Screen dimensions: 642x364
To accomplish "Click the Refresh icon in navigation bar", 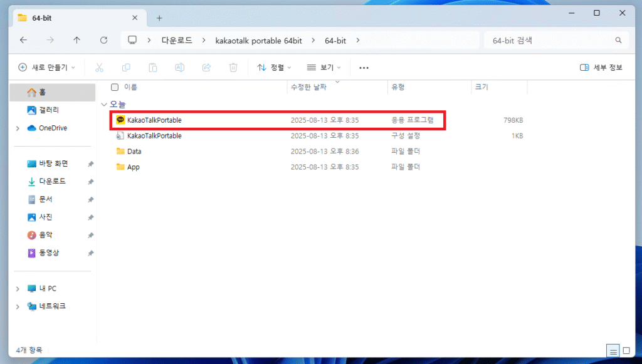I will [104, 40].
